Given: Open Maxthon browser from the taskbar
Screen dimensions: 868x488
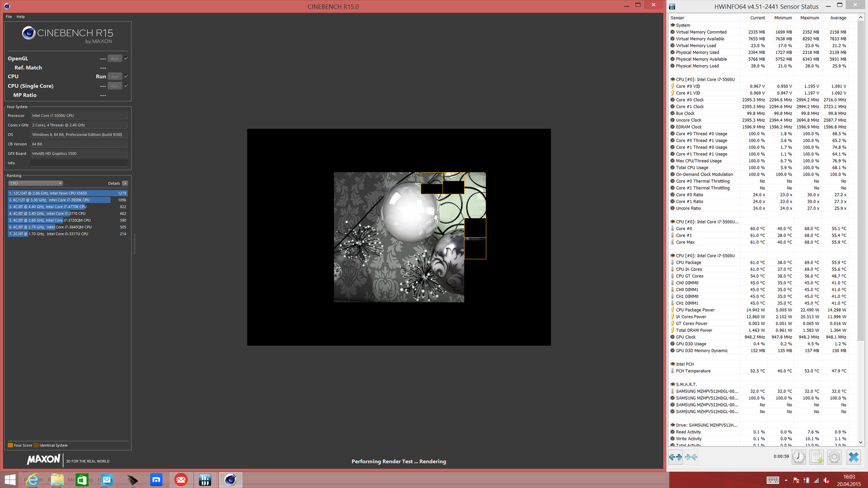Looking at the screenshot, I should click(156, 480).
